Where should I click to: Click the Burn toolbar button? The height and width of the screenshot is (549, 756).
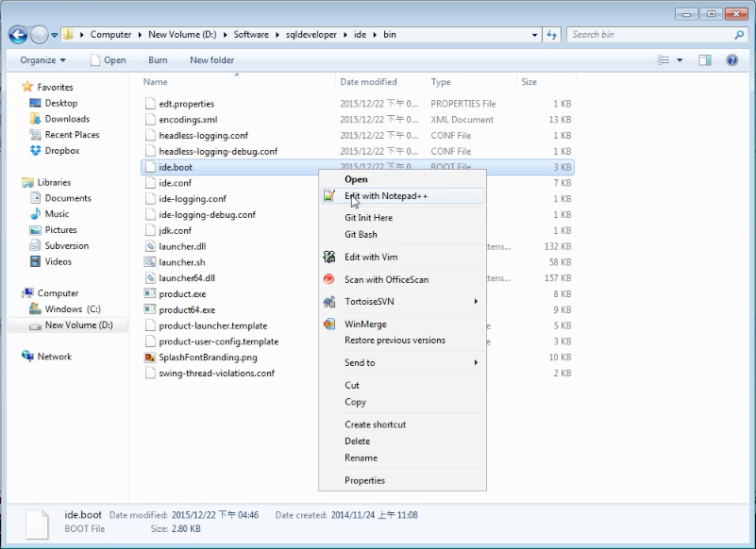[x=158, y=60]
